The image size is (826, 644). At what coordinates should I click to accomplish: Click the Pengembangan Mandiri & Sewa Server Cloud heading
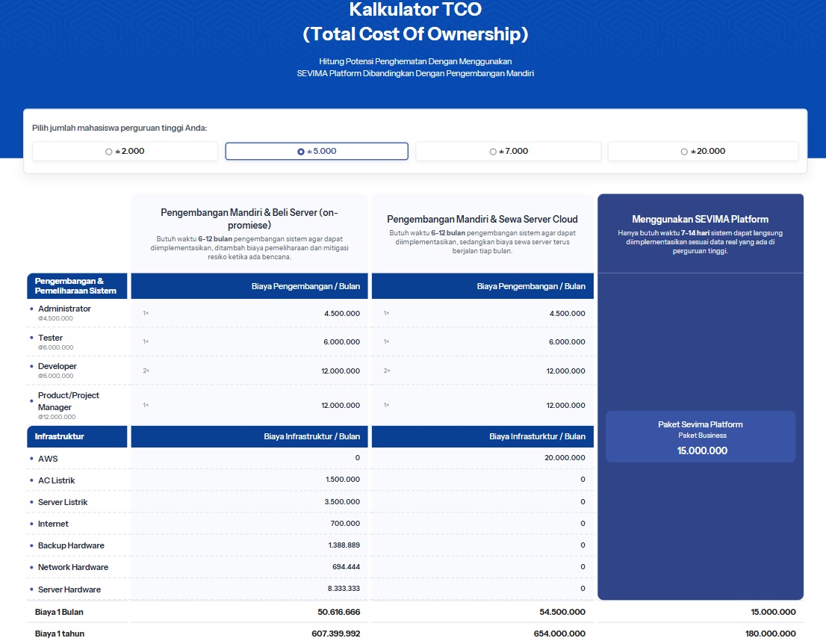pos(482,219)
